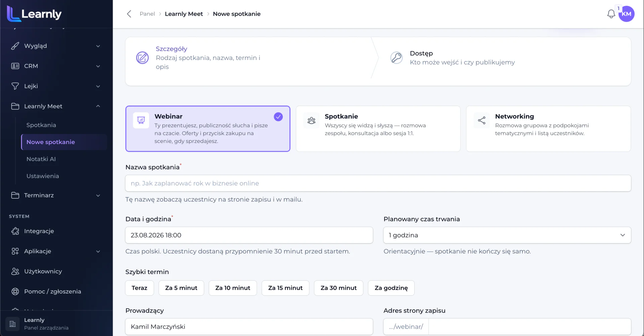
Task: Click the Za 15 minut button
Action: pos(285,288)
